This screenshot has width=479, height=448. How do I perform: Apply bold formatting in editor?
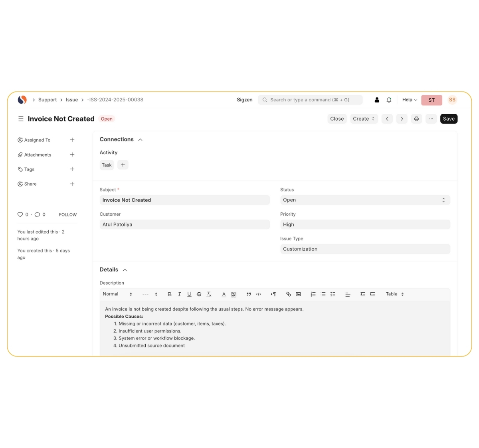point(170,294)
